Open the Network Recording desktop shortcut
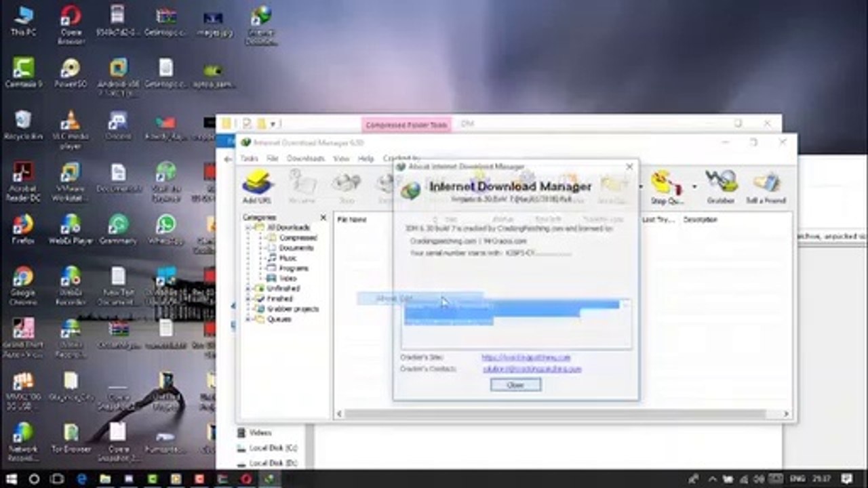Viewport: 868px width, 488px height. [x=23, y=441]
